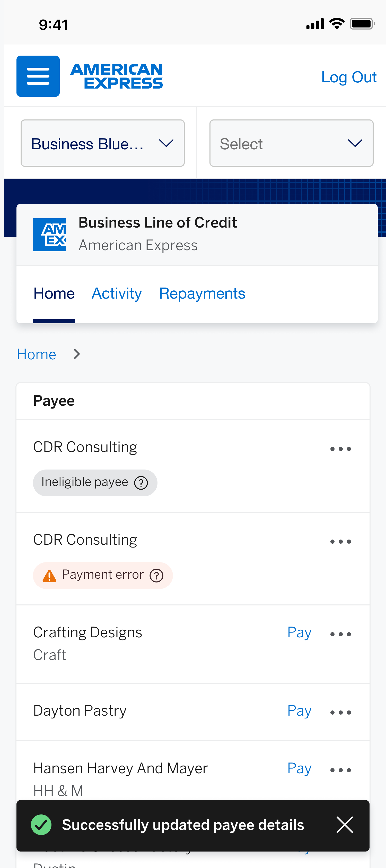386x868 pixels.
Task: Switch to the Activity tab
Action: 117,293
